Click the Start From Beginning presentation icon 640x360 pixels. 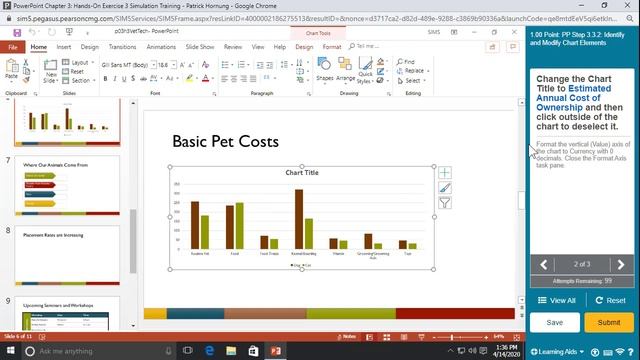coord(69,32)
